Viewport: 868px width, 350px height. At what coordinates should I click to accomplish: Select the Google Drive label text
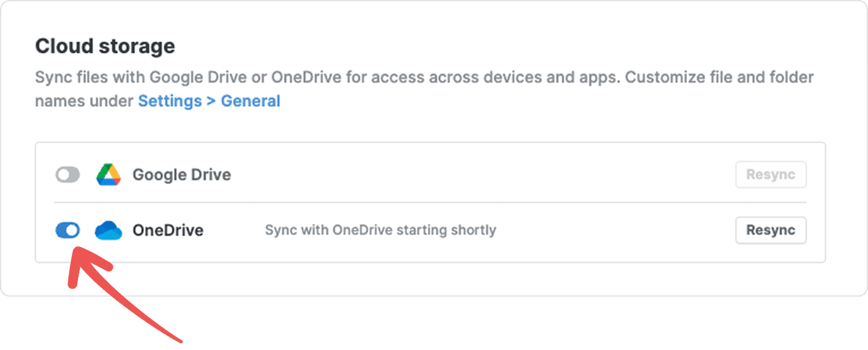tap(182, 175)
